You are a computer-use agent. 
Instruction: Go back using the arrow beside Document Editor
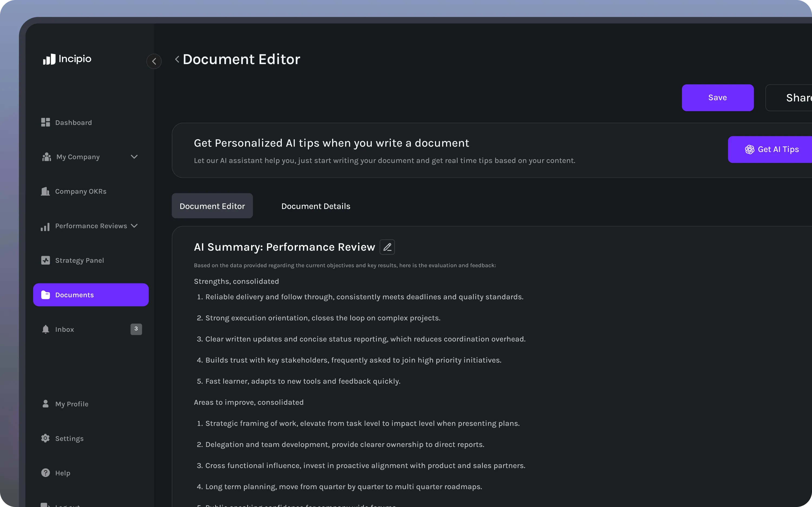pos(177,59)
